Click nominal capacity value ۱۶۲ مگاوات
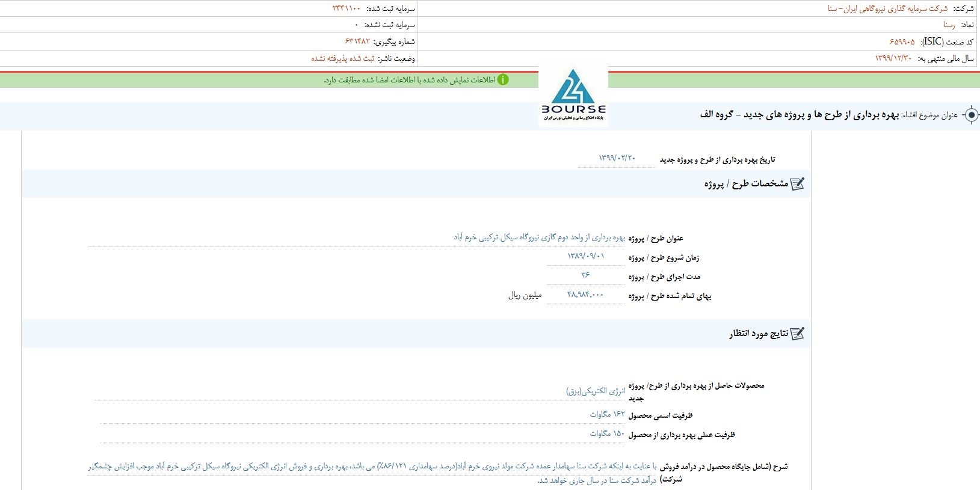 coord(608,414)
